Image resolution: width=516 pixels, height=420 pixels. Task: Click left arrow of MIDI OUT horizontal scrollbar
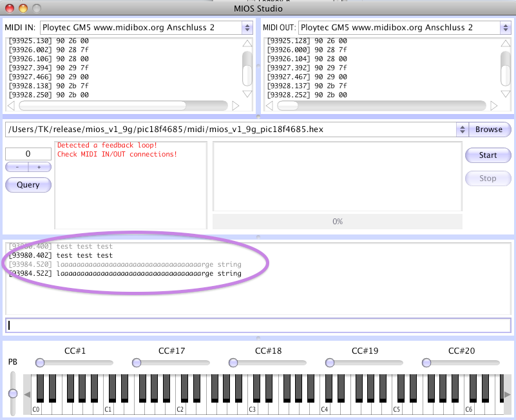(x=269, y=106)
